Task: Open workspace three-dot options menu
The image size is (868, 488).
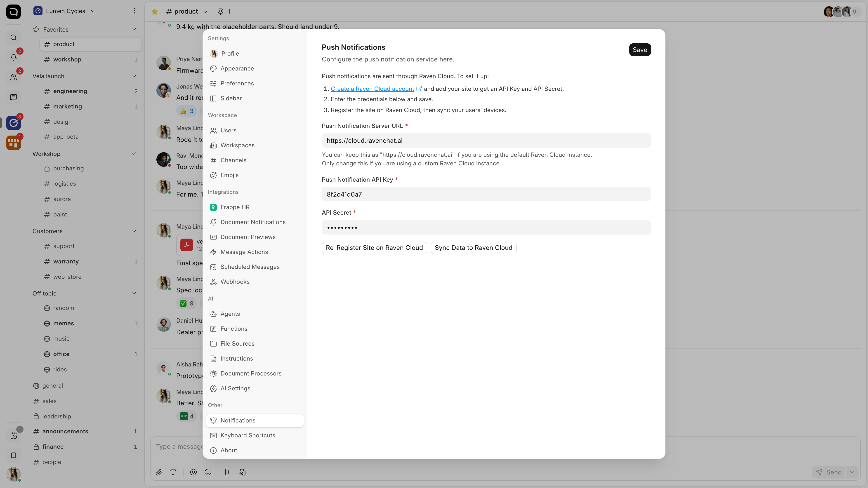Action: click(134, 11)
